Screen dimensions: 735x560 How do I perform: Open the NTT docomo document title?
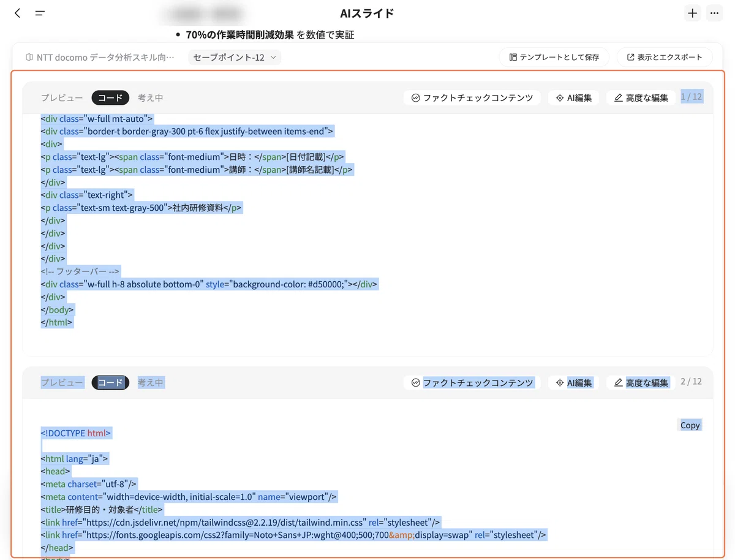(x=100, y=57)
